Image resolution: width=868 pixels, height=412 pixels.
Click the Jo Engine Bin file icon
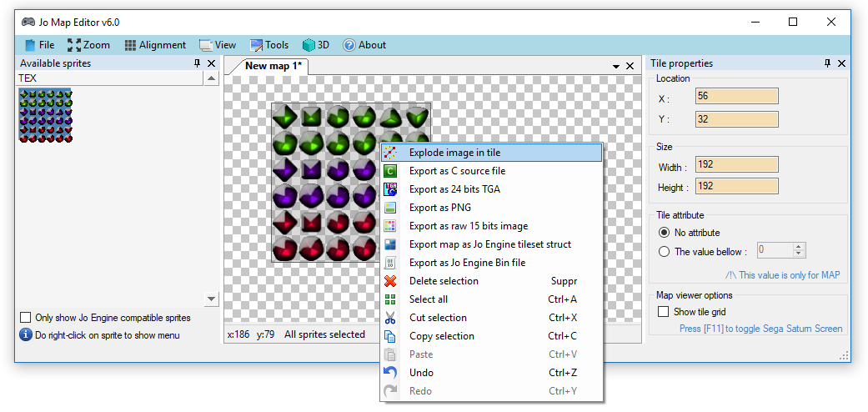click(390, 263)
